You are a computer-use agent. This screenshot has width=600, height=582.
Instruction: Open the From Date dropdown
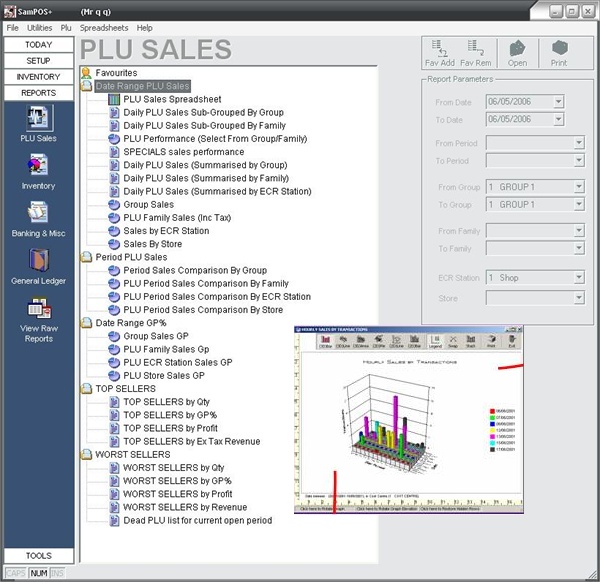tap(559, 102)
